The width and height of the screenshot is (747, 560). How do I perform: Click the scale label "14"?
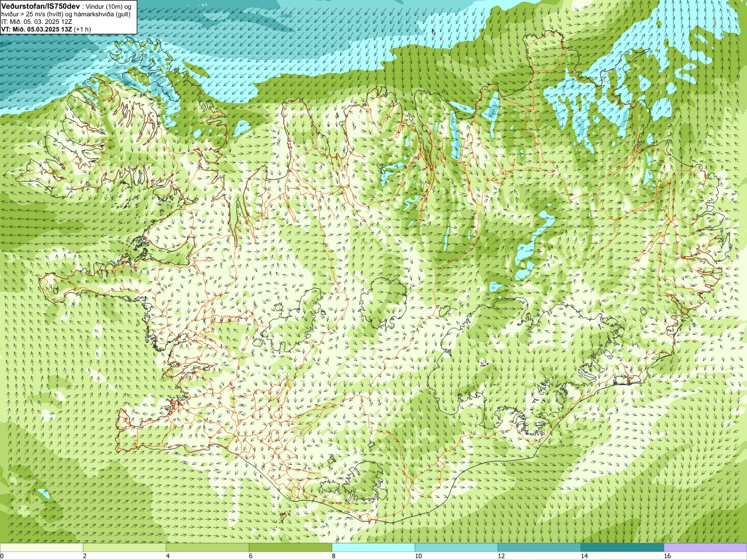click(x=585, y=556)
